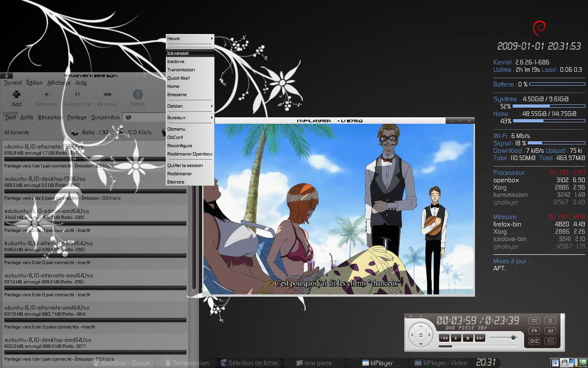Open Aide menu in Transmission
This screenshot has height=368, width=588.
pyautogui.click(x=81, y=83)
